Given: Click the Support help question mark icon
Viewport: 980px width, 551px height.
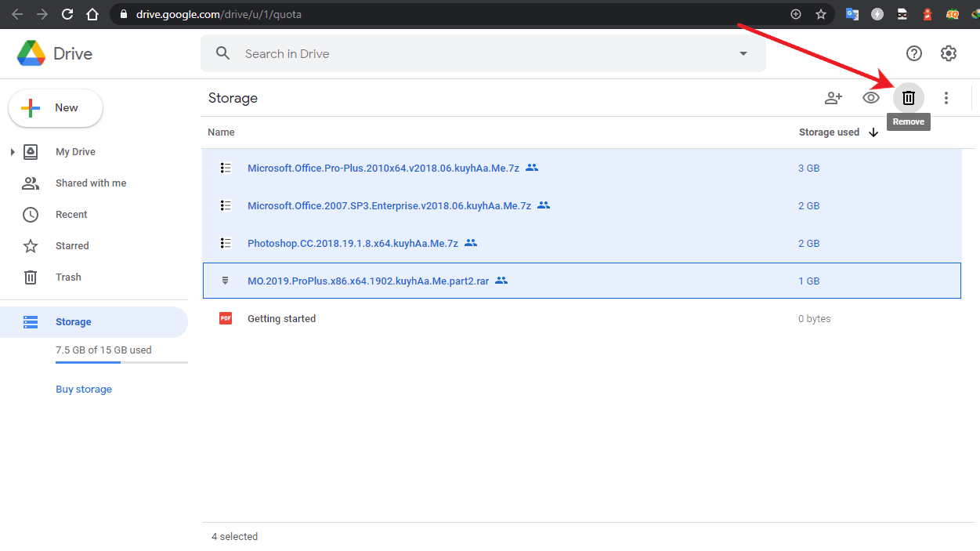Looking at the screenshot, I should tap(913, 53).
